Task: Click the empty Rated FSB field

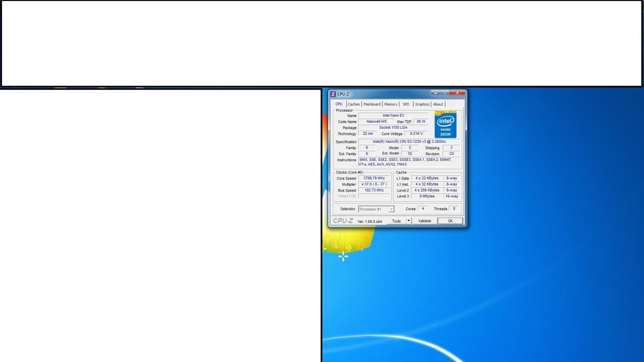Action: (x=374, y=196)
